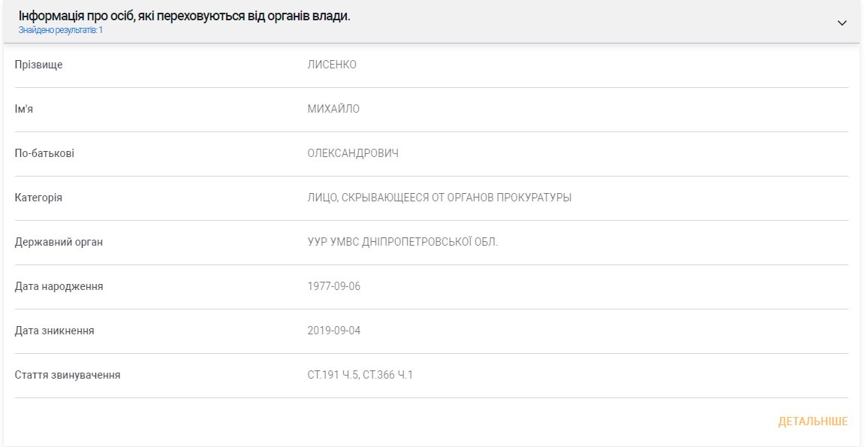Select the first name value МИХАЙЛО

(333, 109)
